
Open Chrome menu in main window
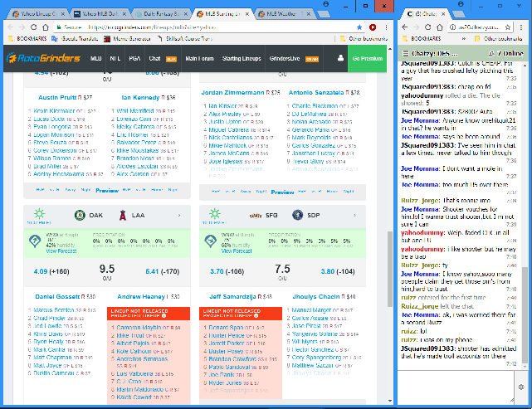click(x=386, y=27)
